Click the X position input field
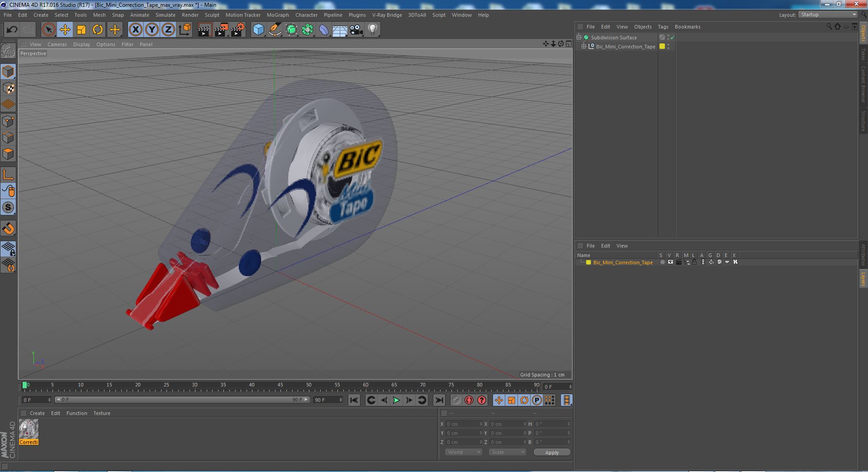Screen dimensions: 868x472 point(464,424)
